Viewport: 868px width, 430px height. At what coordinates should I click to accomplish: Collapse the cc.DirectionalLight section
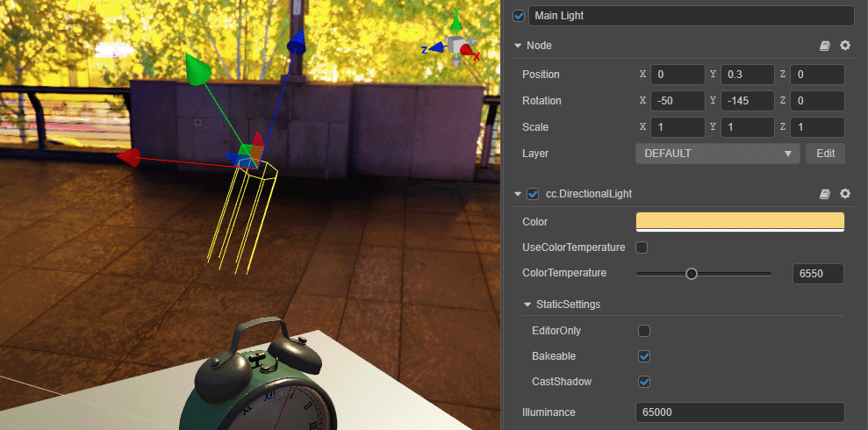(518, 194)
